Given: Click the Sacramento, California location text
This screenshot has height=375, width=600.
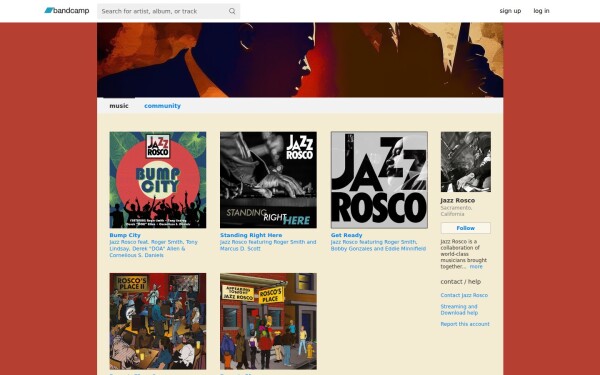Looking at the screenshot, I should 456,211.
